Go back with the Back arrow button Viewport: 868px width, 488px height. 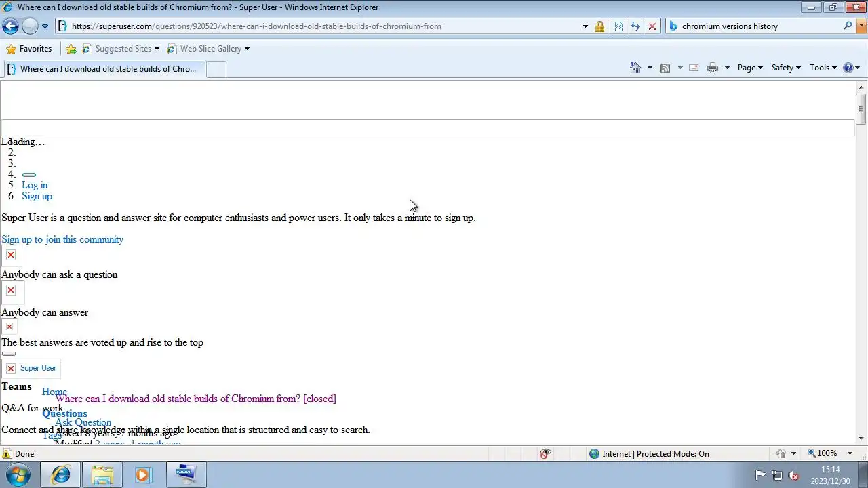coord(10,26)
